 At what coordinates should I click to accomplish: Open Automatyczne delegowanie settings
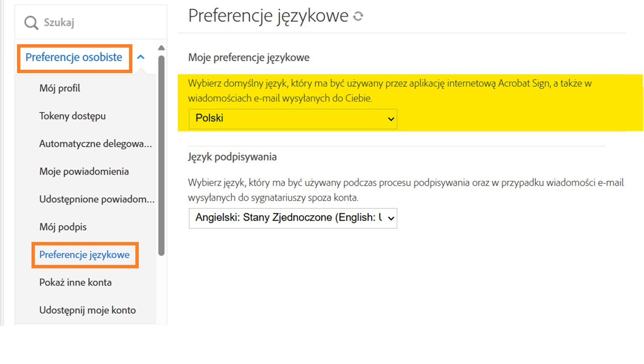[x=95, y=144]
